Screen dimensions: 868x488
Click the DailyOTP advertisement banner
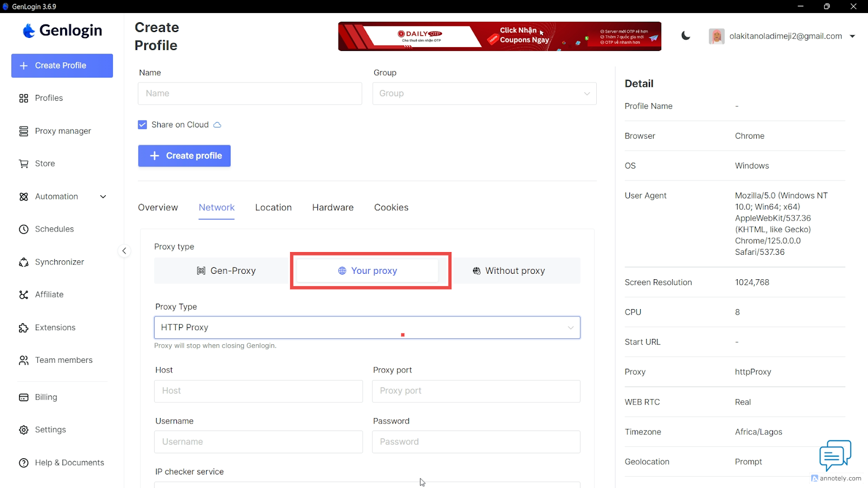point(500,36)
